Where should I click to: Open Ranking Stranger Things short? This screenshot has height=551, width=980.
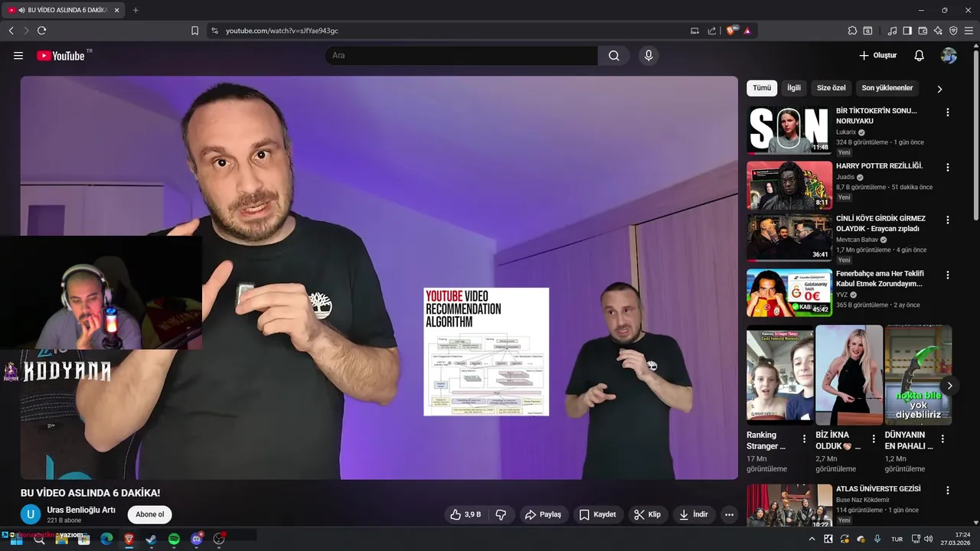click(779, 375)
